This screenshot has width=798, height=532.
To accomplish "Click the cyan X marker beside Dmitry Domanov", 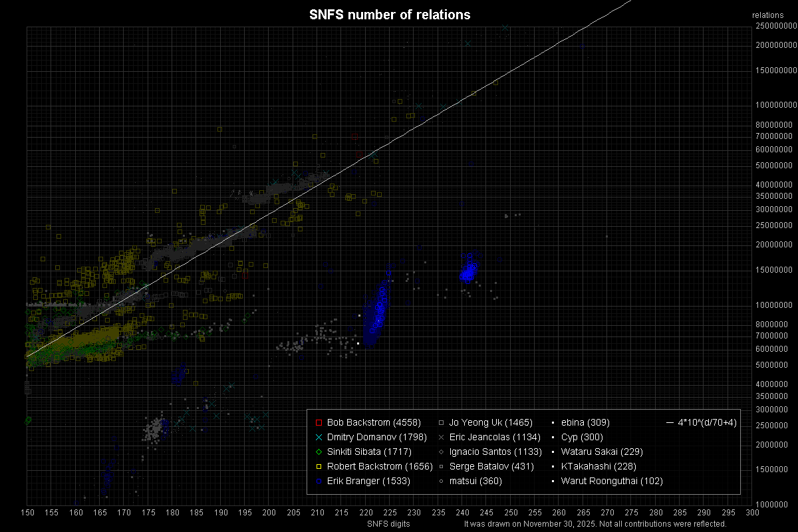I will (x=319, y=437).
